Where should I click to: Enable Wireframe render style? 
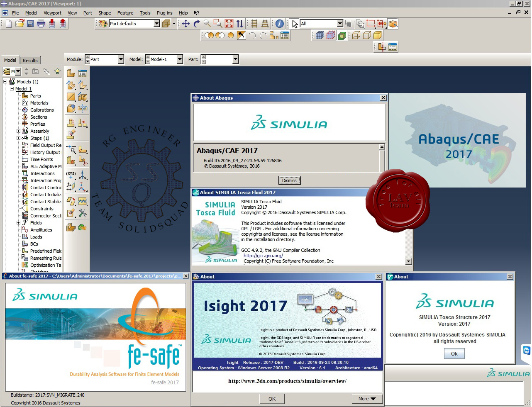click(356, 36)
